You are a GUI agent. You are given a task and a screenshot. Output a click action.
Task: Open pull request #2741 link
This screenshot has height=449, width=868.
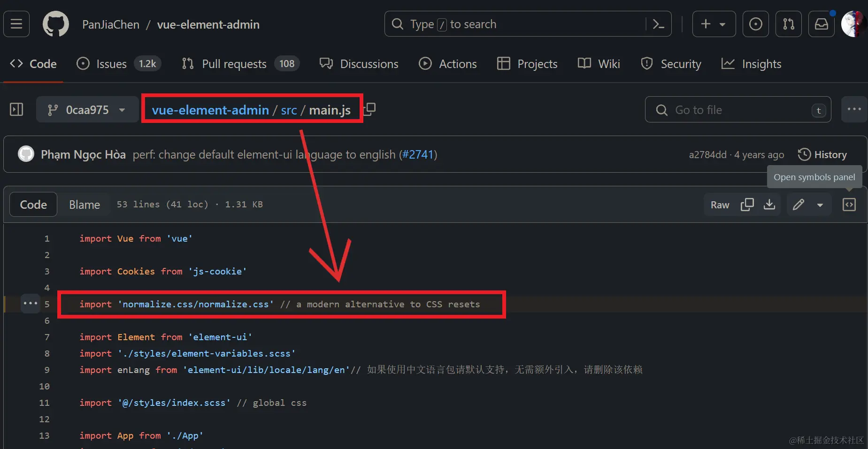click(417, 155)
